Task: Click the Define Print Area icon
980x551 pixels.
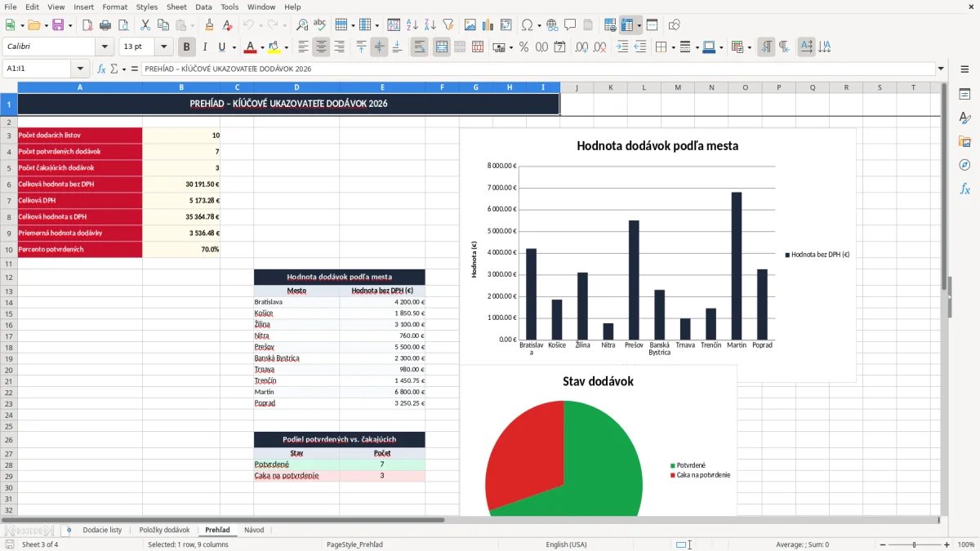Action: pos(611,25)
